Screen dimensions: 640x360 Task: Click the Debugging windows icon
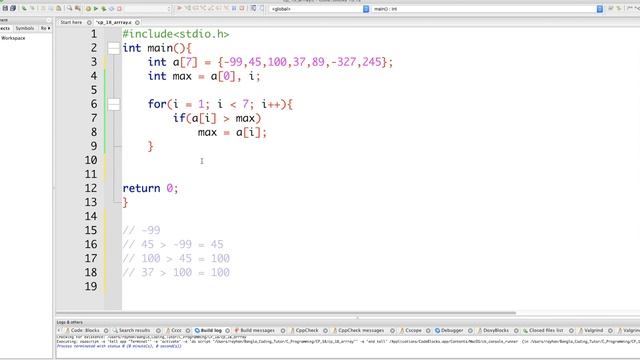pyautogui.click(x=253, y=8)
